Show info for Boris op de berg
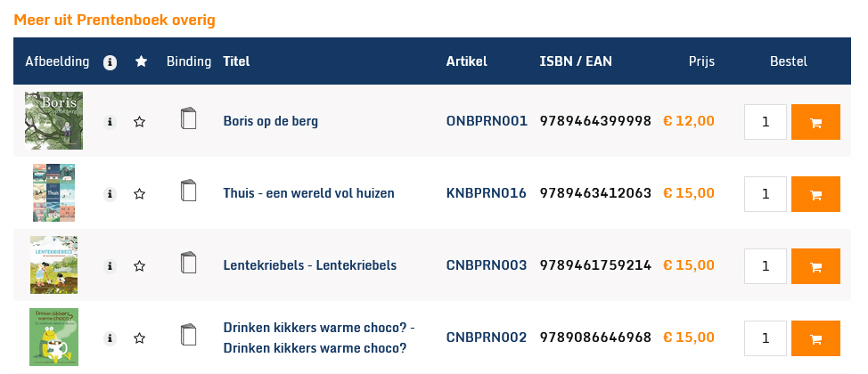 110,122
